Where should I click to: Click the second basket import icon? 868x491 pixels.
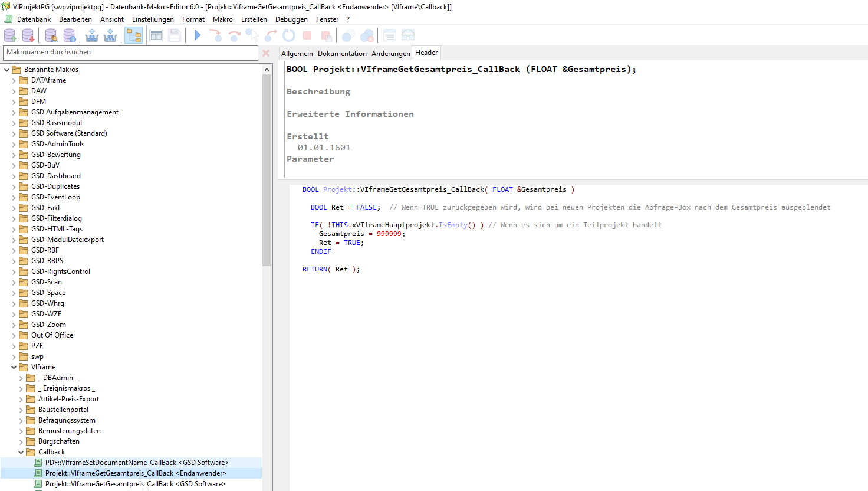pos(110,35)
